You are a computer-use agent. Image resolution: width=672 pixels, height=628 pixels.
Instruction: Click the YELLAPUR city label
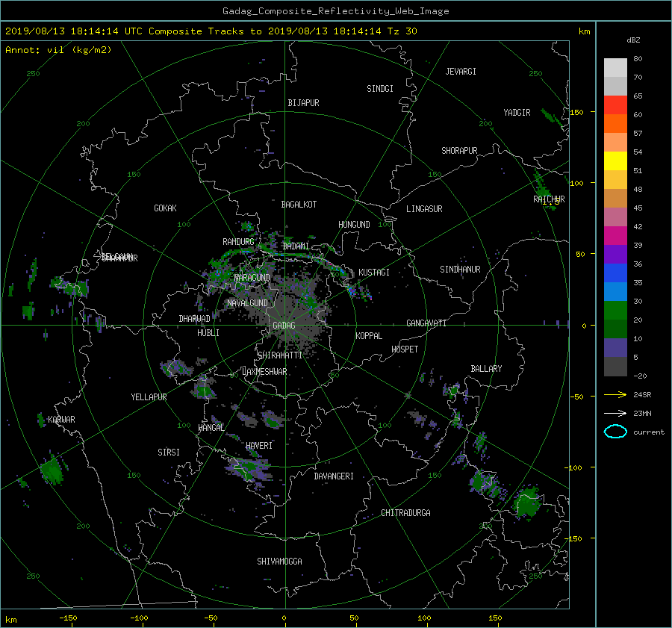tap(149, 397)
